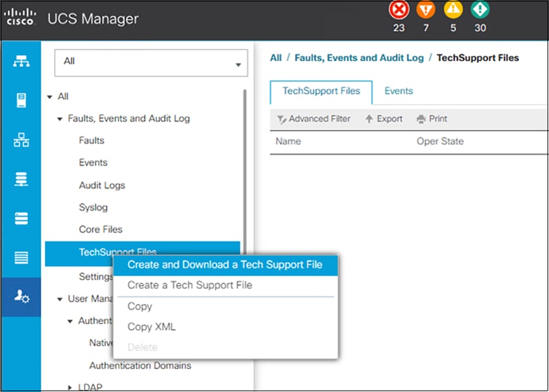549x392 pixels.
Task: Open the Servers navigation icon
Action: click(x=21, y=101)
